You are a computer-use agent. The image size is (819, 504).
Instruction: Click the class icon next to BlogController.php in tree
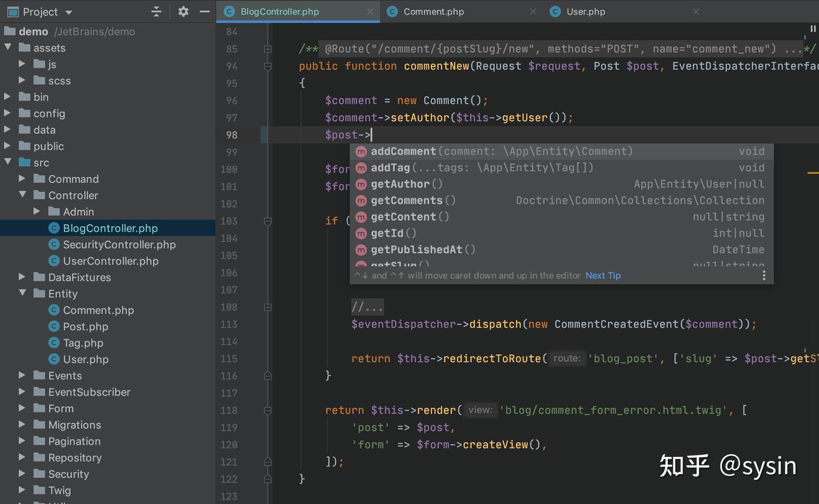point(53,228)
